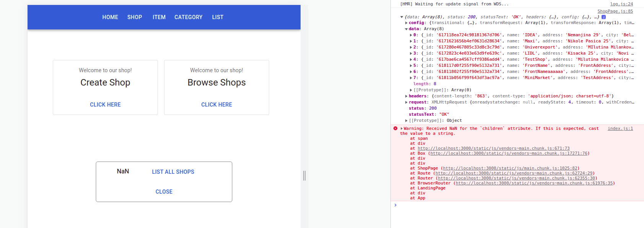Viewport: 644px width, 228px height.
Task: Click the statusText: "OK" console line
Action: (429, 115)
